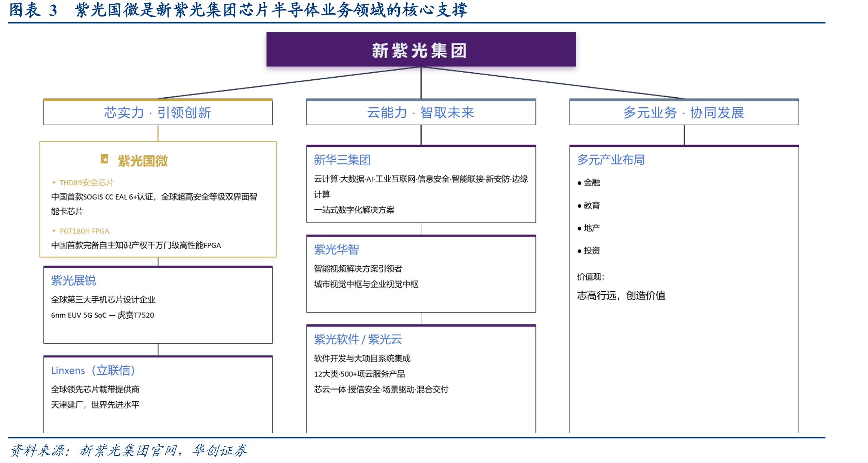
Task: Click 芯云一体·授信安全·场景驱动·混合交付 text
Action: click(381, 389)
